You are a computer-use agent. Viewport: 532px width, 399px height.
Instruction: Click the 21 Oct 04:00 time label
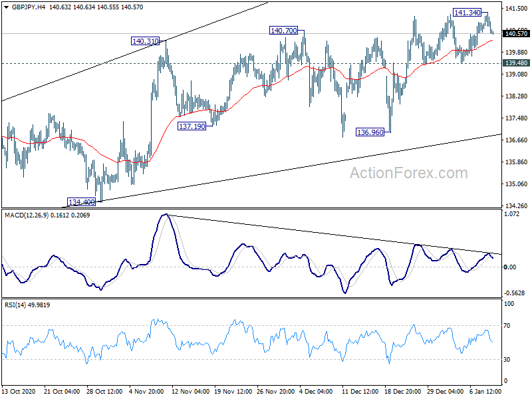pyautogui.click(x=62, y=392)
